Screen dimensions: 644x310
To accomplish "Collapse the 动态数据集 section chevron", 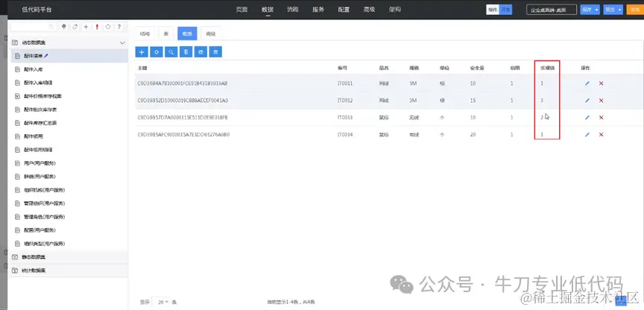I will pos(122,42).
